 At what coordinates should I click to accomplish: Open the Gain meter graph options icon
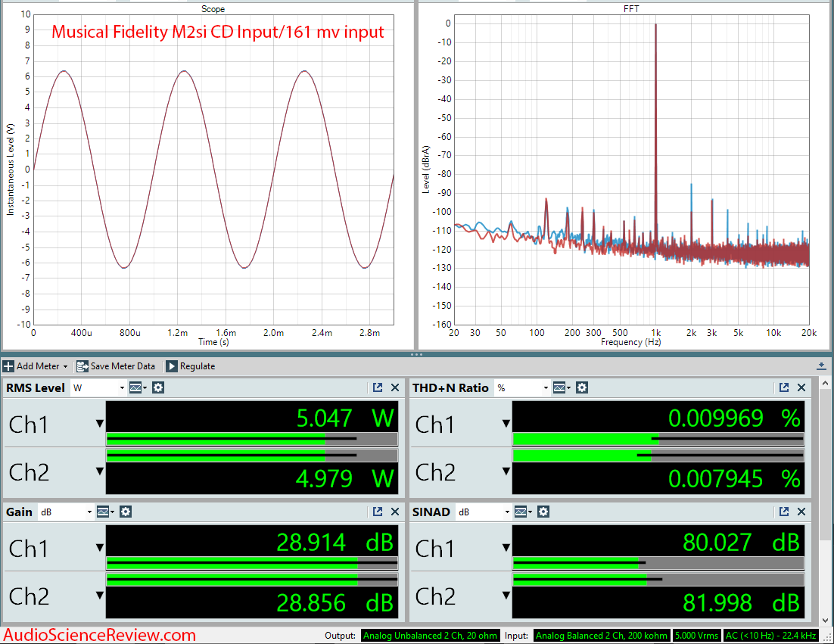105,512
